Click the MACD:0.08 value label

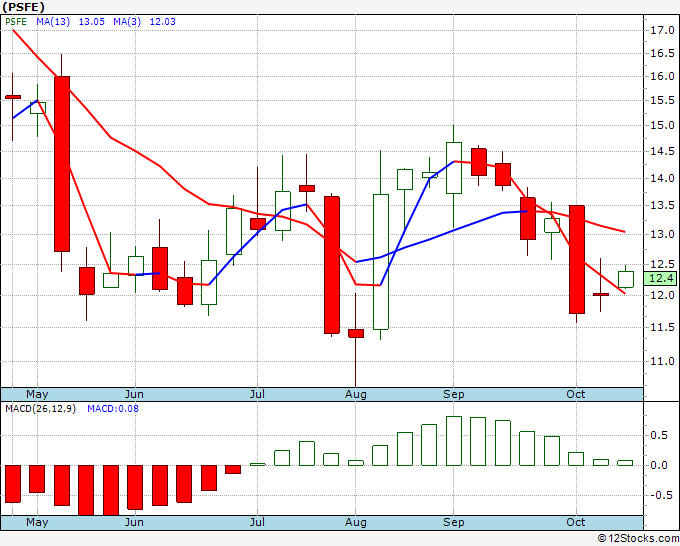[x=113, y=409]
